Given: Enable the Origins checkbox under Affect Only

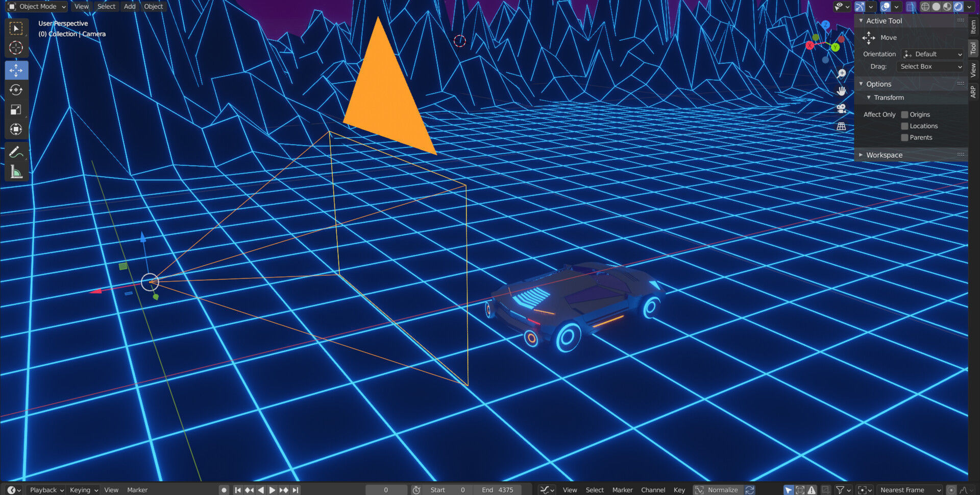Looking at the screenshot, I should click(x=904, y=114).
